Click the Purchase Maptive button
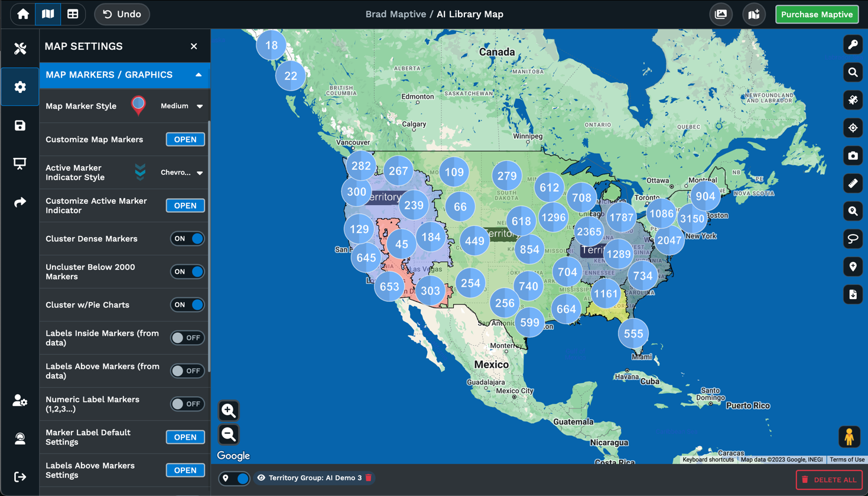The width and height of the screenshot is (868, 496). pos(817,14)
